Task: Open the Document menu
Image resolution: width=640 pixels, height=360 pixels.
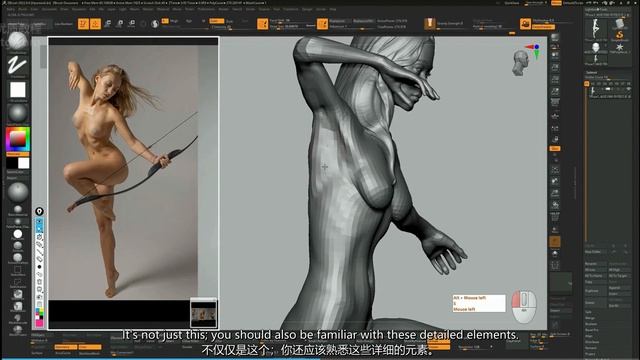Action: 49,9
